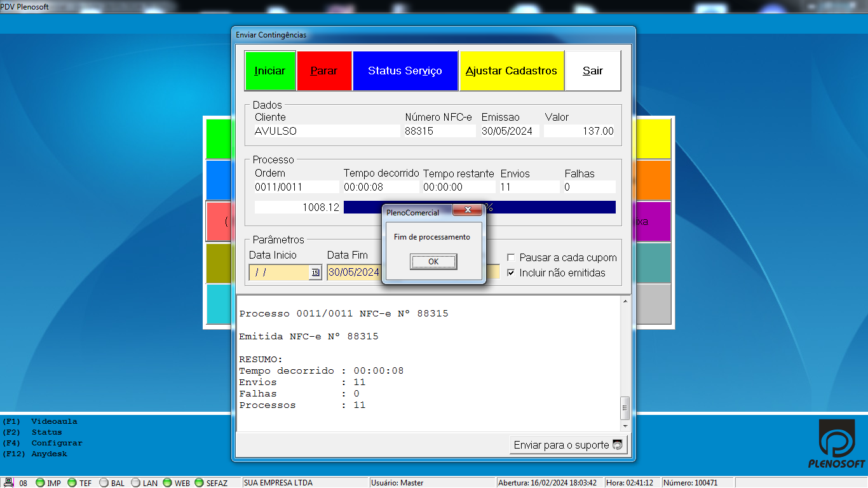
Task: Click the Valor field 137.00
Action: pyautogui.click(x=580, y=131)
